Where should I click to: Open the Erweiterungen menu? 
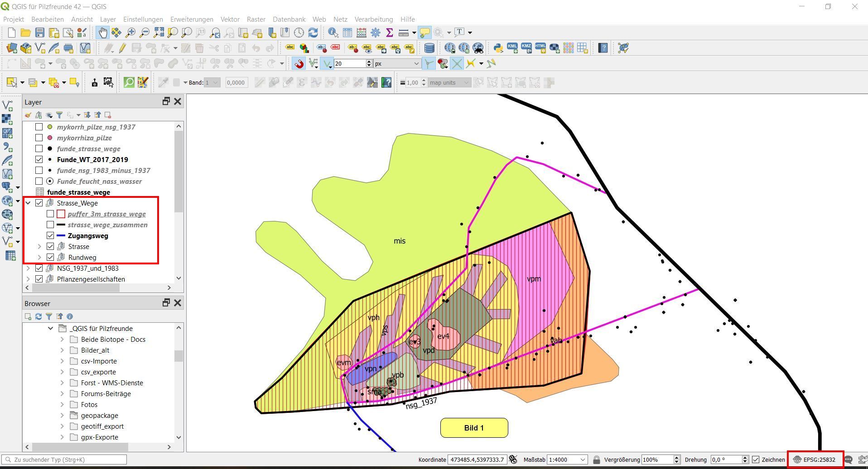[192, 19]
